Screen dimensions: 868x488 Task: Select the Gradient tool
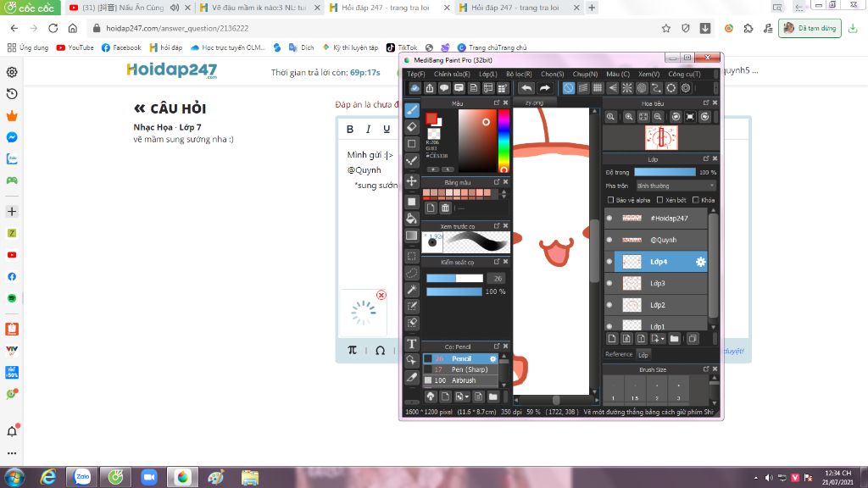412,236
